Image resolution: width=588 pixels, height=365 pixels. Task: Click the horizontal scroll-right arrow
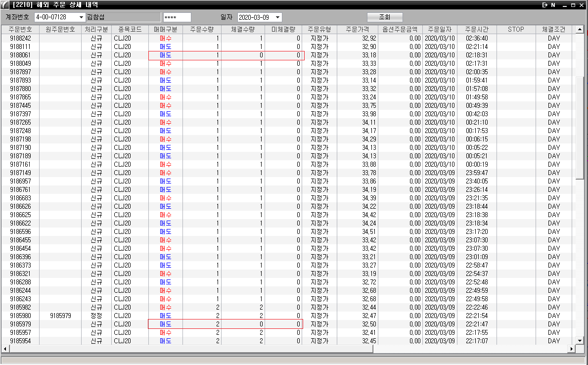pyautogui.click(x=573, y=349)
